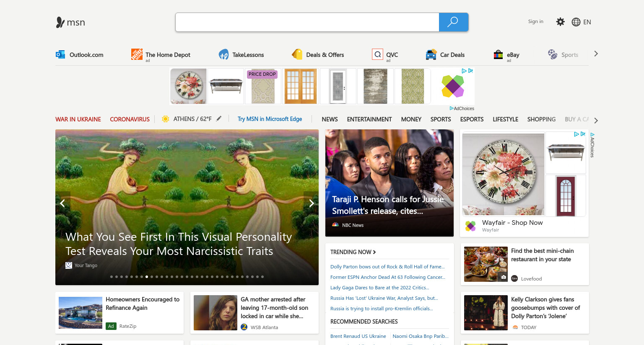Viewport: 644px width, 345px height.
Task: Open the ENTERTAINMENT section
Action: point(369,119)
